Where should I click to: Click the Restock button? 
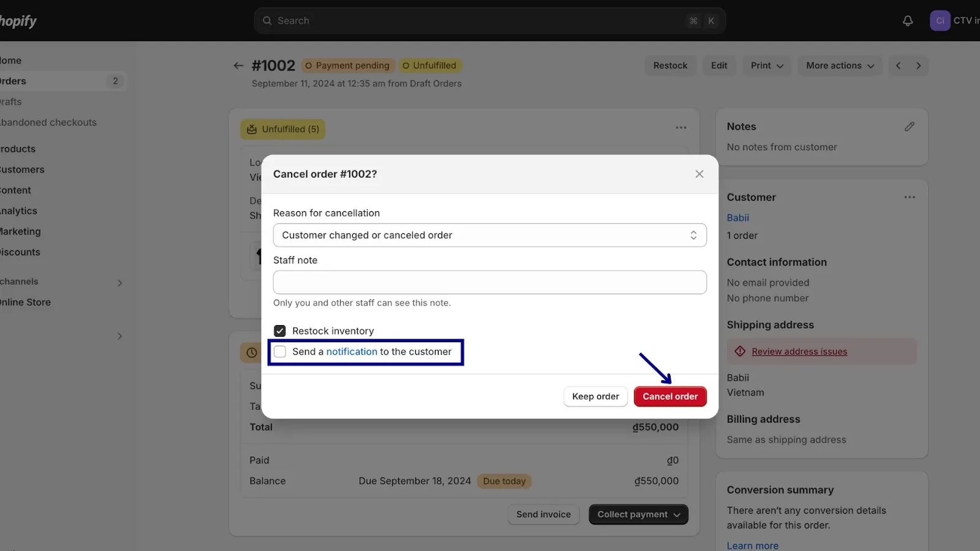670,66
